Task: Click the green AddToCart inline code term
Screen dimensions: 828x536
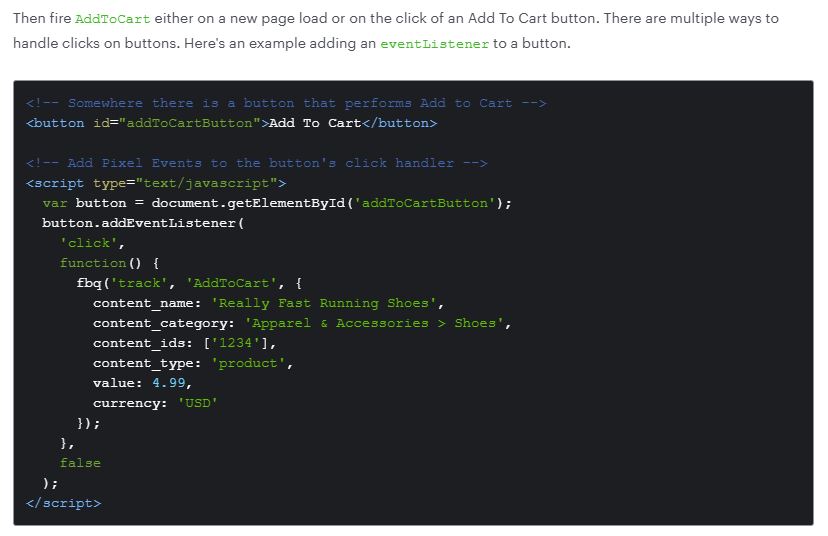Action: pyautogui.click(x=112, y=18)
